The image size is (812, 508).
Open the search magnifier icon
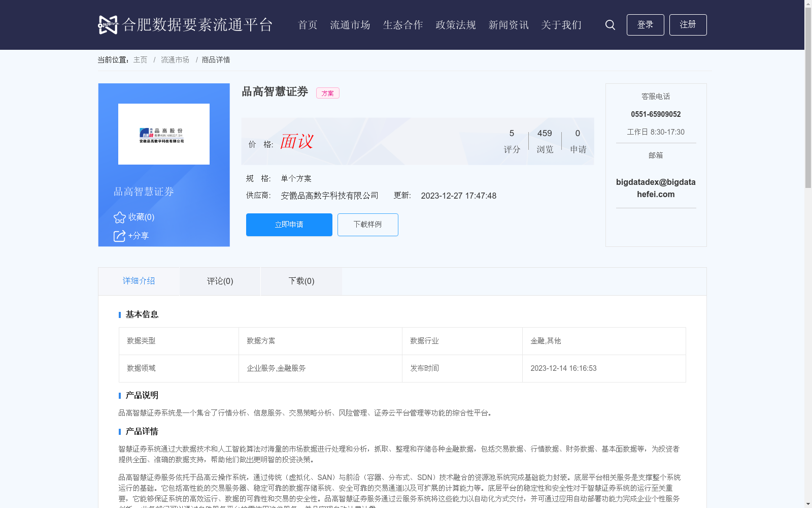click(x=610, y=25)
